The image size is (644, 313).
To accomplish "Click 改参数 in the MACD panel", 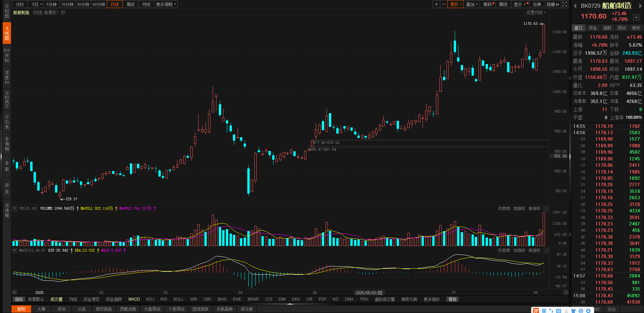I will point(504,251).
